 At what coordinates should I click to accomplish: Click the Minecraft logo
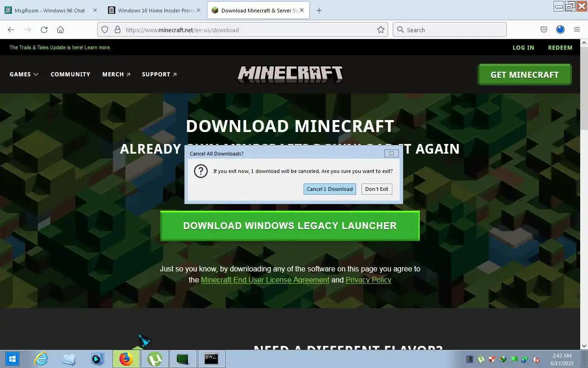tap(290, 74)
